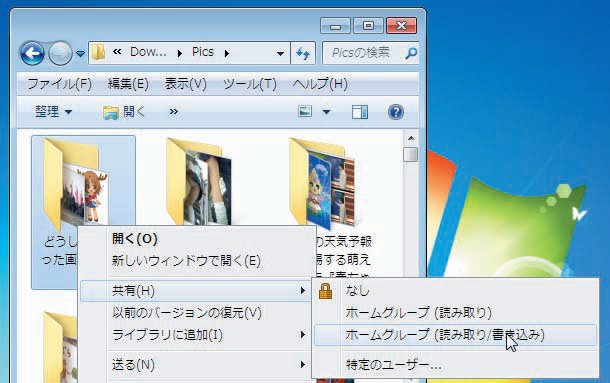This screenshot has height=383, width=610.
Task: Choose 開く(O) in the context menu
Action: click(135, 239)
